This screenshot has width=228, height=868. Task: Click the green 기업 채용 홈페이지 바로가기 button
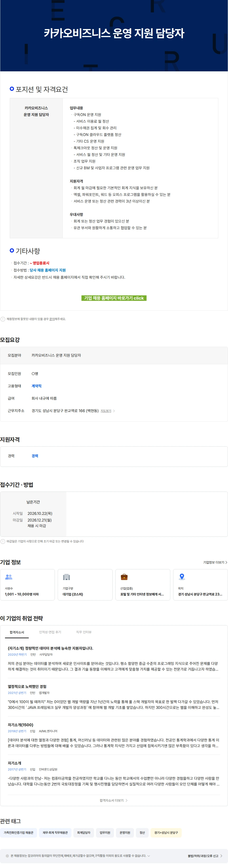[x=114, y=298]
